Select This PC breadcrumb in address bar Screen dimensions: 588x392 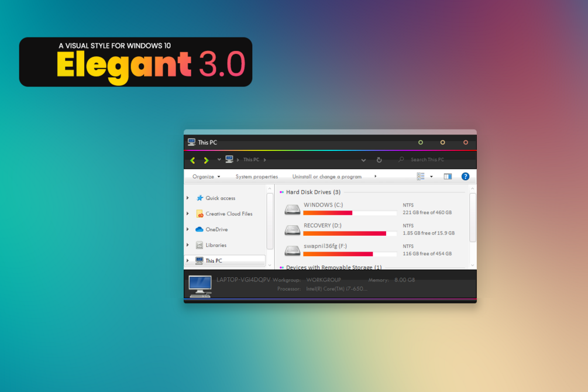(x=251, y=159)
